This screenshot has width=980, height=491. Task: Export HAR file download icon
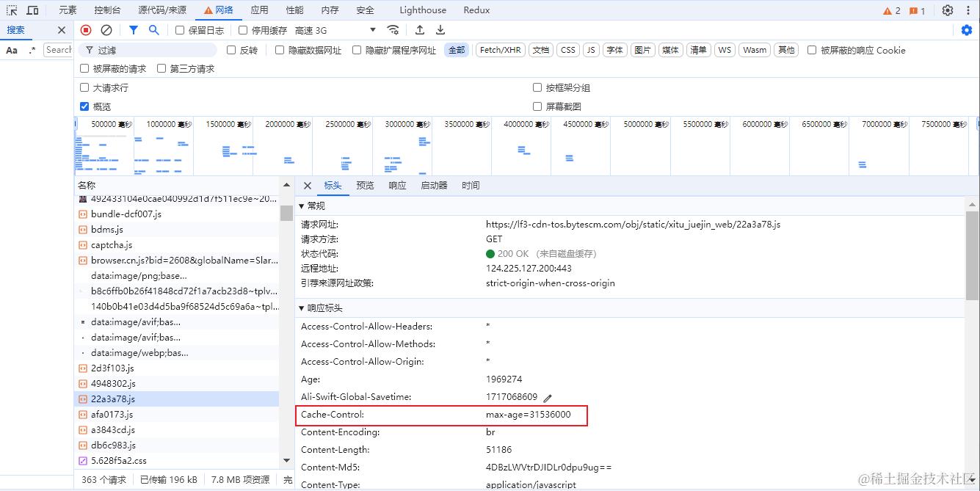(x=440, y=30)
